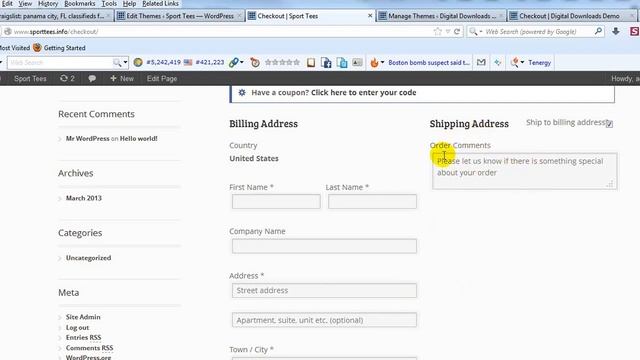Click the United States country text
640x360 pixels.
[x=254, y=158]
